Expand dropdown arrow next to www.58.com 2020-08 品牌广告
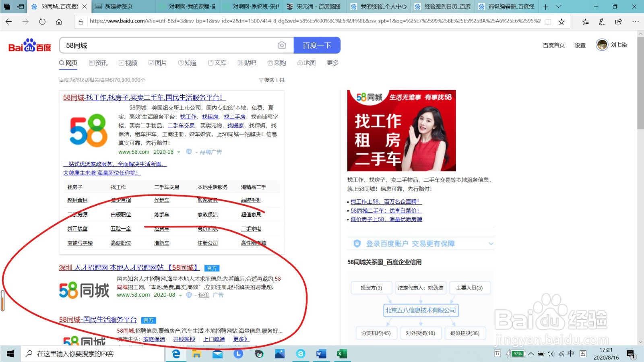 (x=179, y=152)
